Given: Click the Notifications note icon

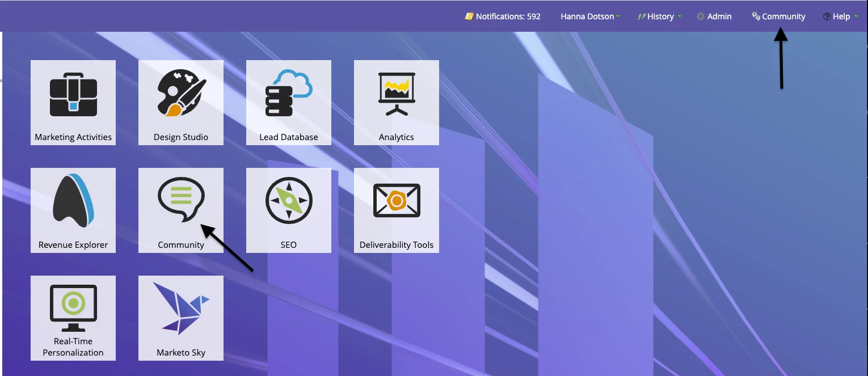Looking at the screenshot, I should click(469, 16).
